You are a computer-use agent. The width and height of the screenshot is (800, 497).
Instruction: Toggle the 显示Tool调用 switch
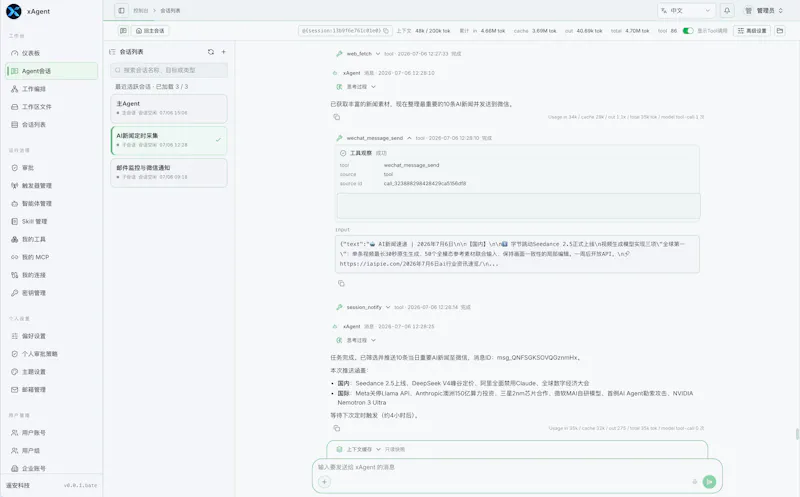point(688,31)
